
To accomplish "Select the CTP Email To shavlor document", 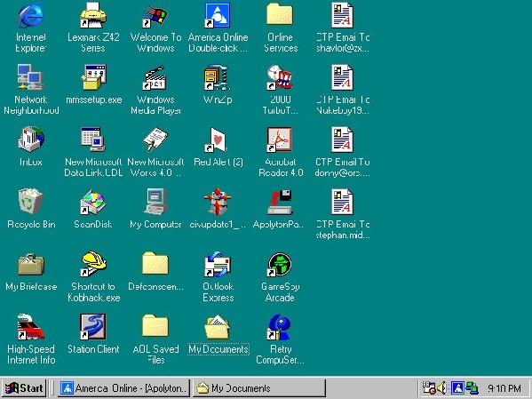I will click(x=342, y=16).
